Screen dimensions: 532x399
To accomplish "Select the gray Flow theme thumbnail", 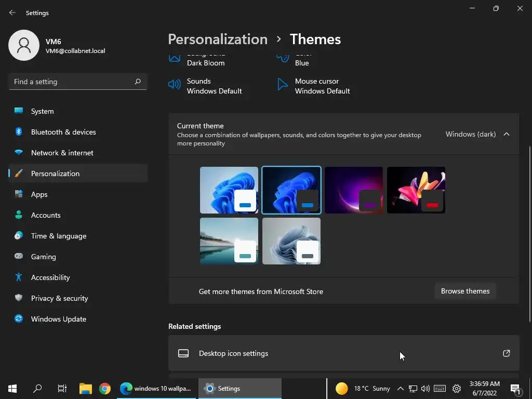I will (291, 241).
